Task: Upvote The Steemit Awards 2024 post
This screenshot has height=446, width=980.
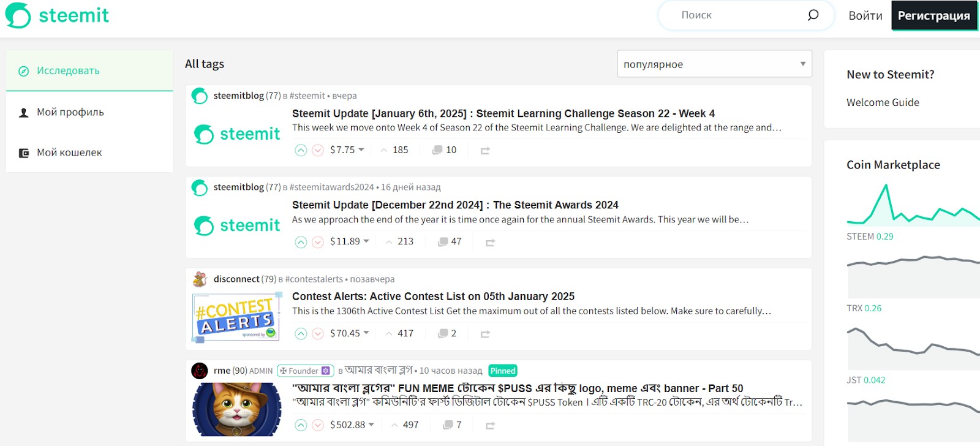Action: point(301,242)
